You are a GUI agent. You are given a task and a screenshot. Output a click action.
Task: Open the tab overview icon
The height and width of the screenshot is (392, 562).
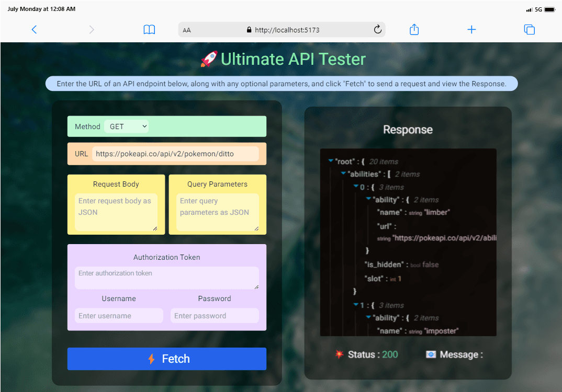pos(529,30)
